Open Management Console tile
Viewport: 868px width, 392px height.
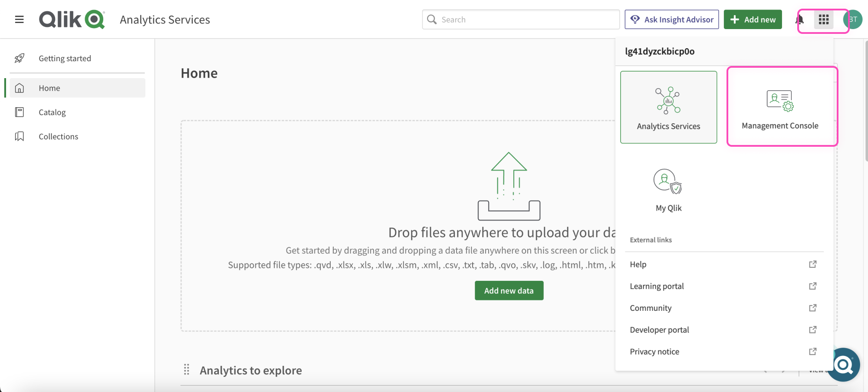(x=780, y=107)
